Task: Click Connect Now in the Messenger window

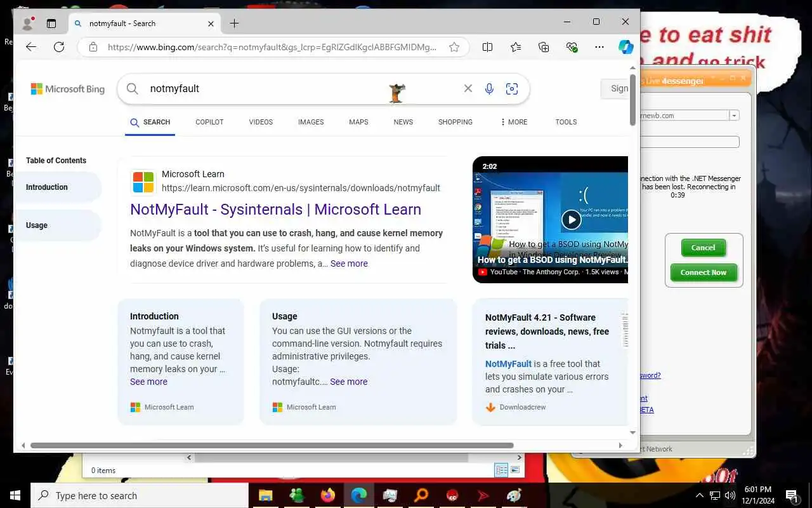Action: (x=703, y=272)
